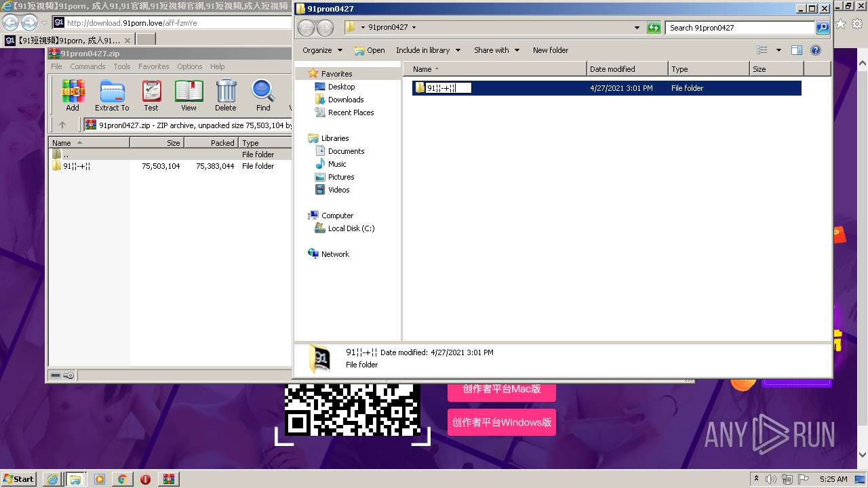Select Recent Places in navigation pane
The image size is (868, 488).
(351, 113)
